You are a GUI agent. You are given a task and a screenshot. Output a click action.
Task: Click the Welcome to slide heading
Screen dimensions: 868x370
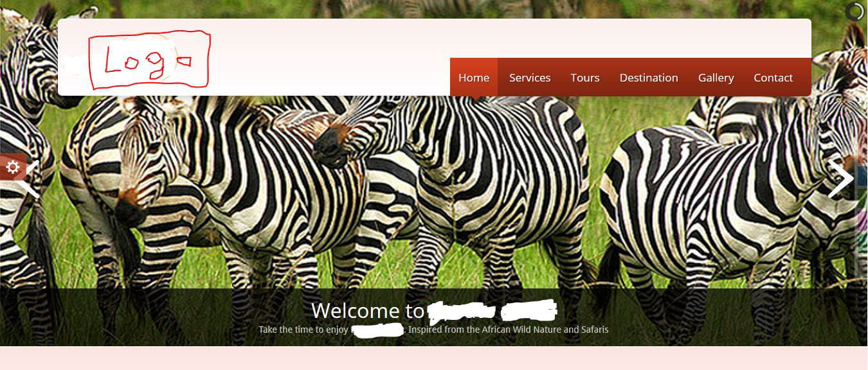pos(433,311)
